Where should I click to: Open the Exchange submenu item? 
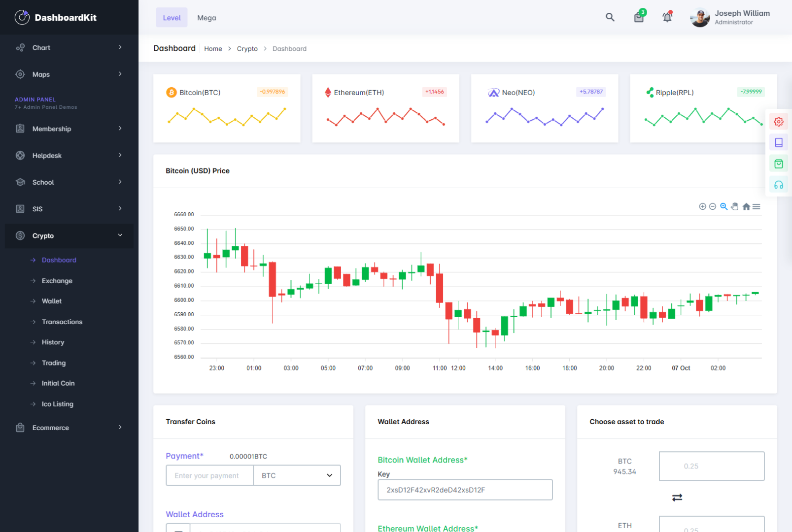click(x=57, y=281)
